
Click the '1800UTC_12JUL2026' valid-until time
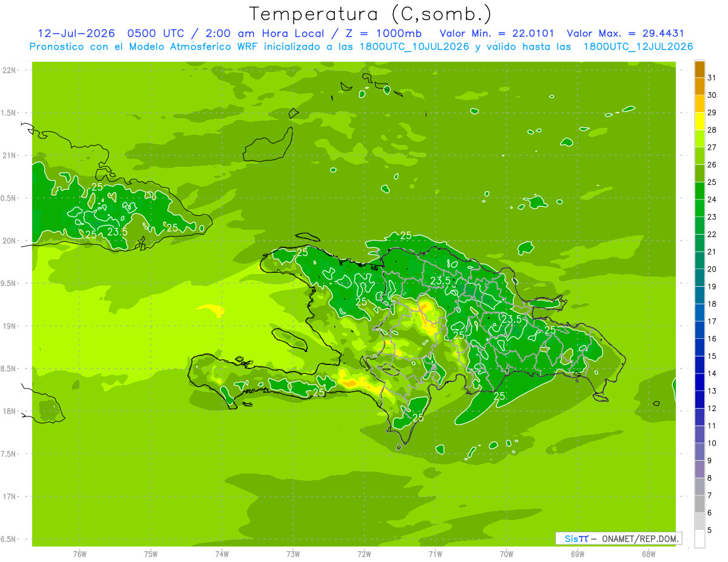[638, 47]
